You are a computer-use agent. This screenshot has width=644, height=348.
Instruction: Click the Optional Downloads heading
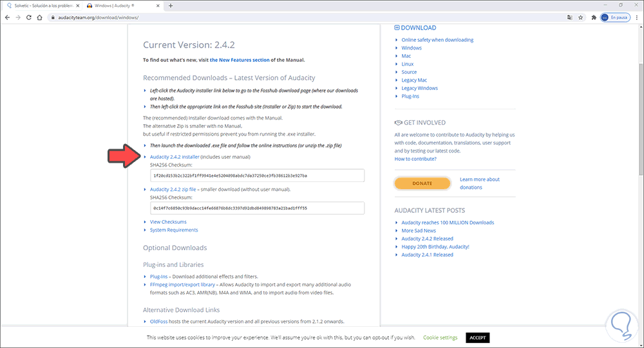coord(175,248)
